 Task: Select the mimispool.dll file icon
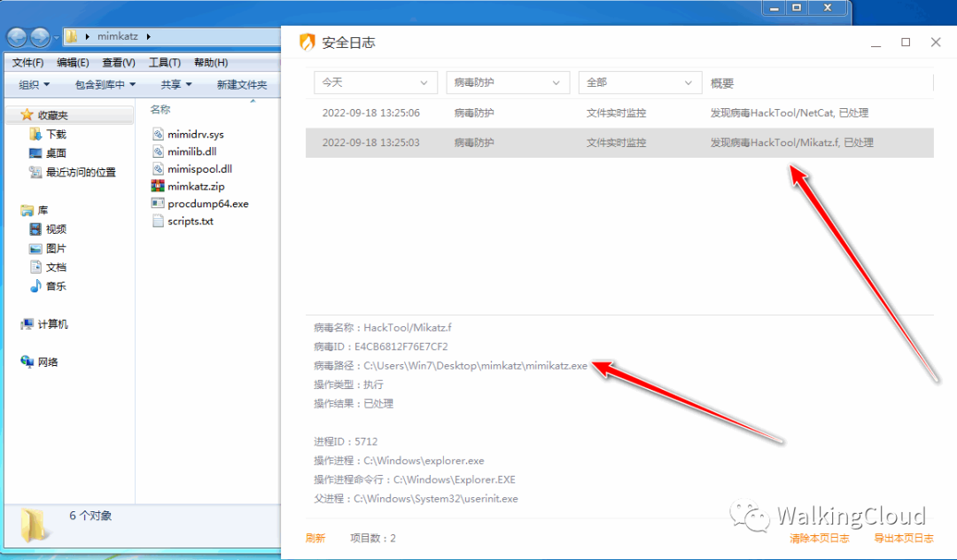pos(158,169)
